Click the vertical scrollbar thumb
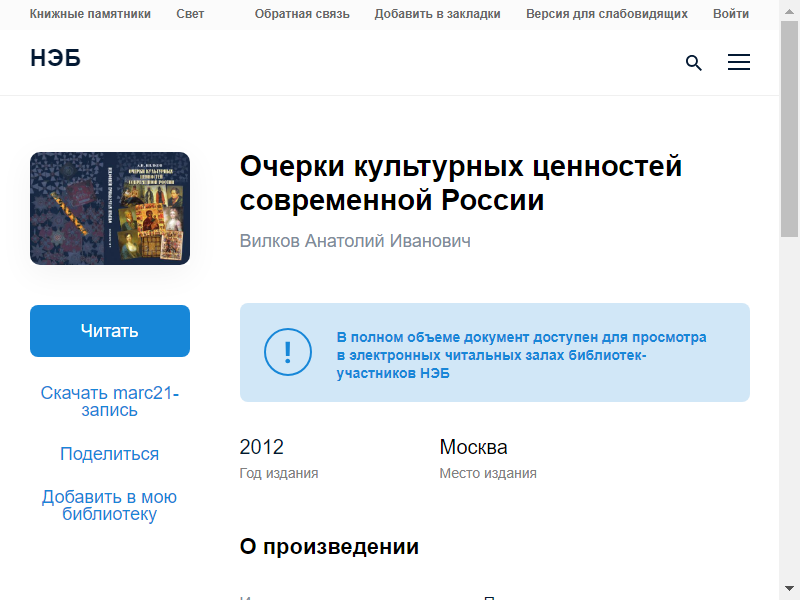The image size is (800, 600). (790, 130)
